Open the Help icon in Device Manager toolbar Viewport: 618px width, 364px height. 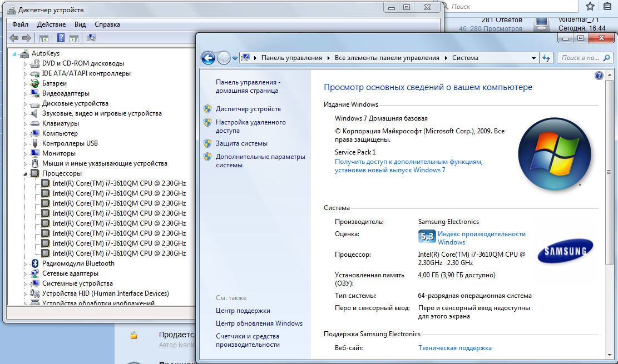(x=61, y=38)
